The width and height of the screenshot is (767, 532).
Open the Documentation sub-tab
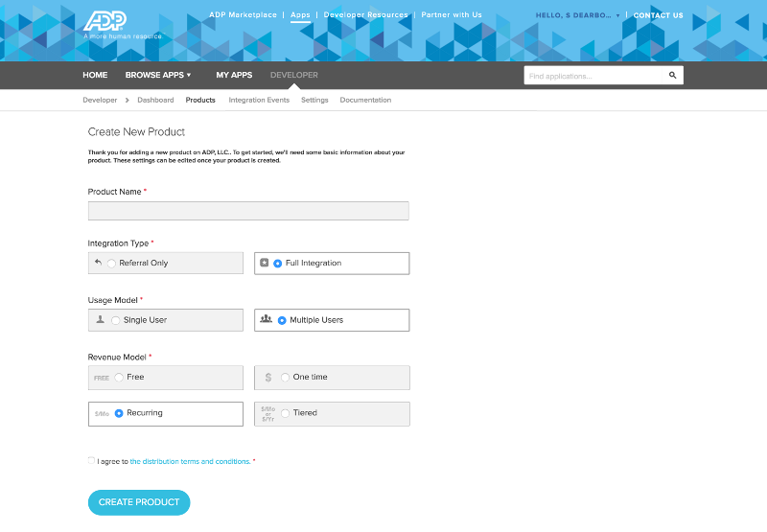click(365, 101)
